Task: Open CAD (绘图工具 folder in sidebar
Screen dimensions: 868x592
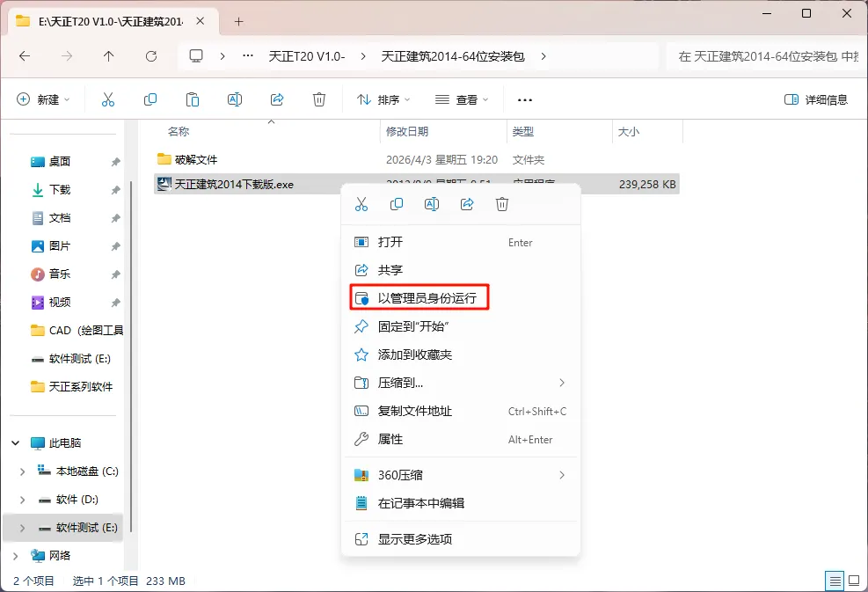Action: tap(77, 330)
